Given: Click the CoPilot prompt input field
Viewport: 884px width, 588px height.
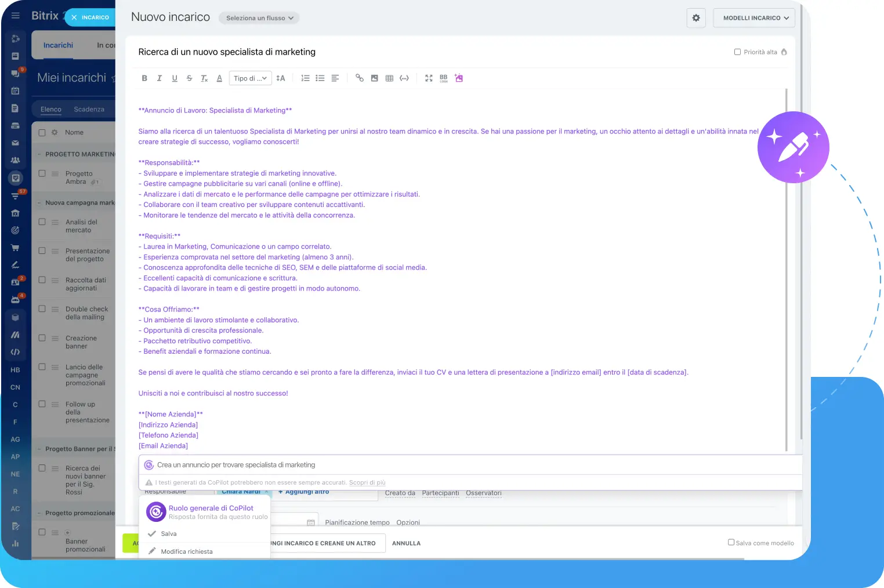Looking at the screenshot, I should pos(464,465).
